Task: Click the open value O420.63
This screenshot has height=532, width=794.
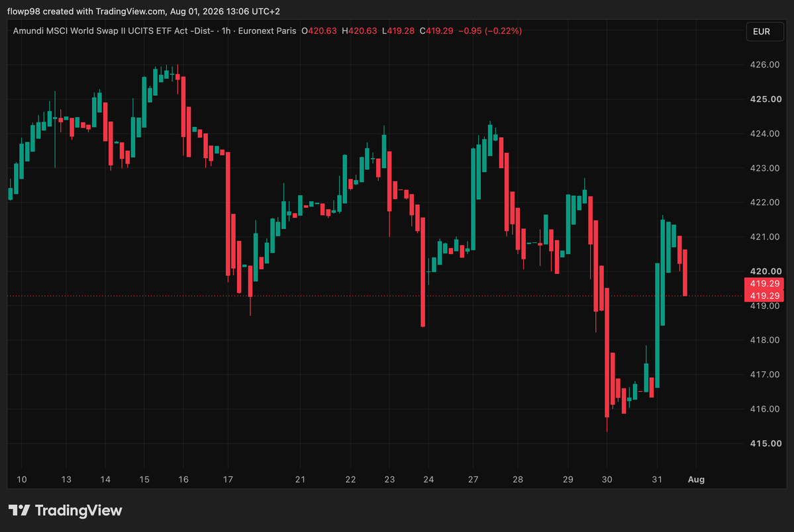Action: (319, 31)
